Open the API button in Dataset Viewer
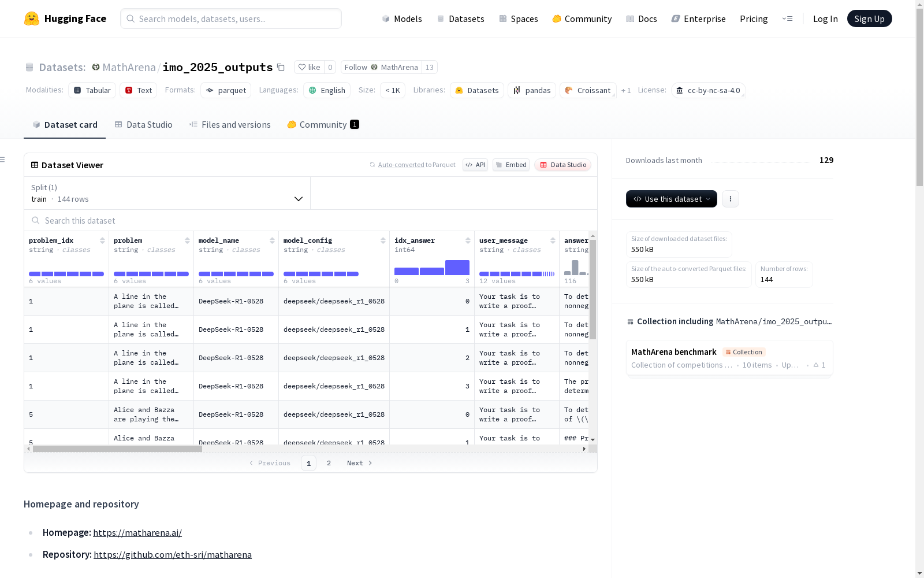Viewport: 924px width, 578px height. point(475,165)
